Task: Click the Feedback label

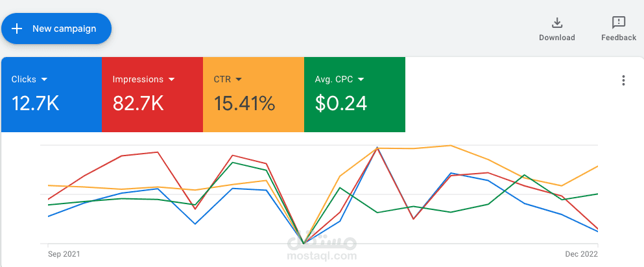Action: (619, 38)
